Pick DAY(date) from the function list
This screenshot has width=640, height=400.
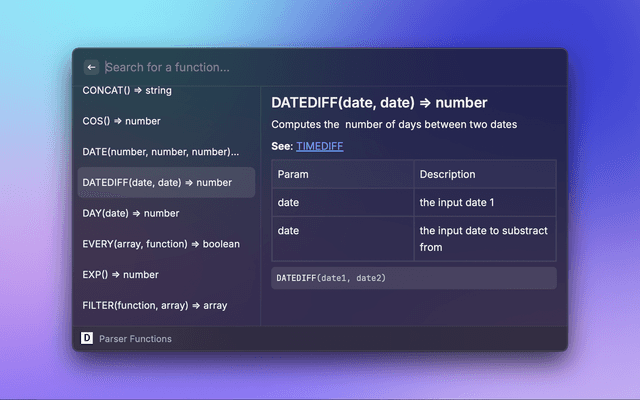(130, 213)
